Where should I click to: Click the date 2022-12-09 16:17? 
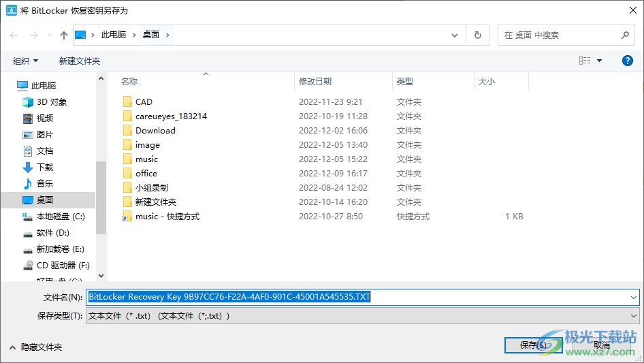click(333, 174)
